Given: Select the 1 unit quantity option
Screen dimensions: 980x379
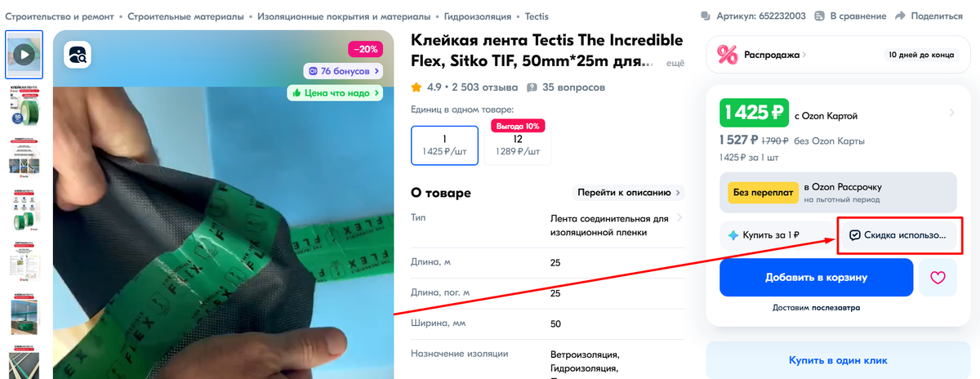Looking at the screenshot, I should 444,145.
